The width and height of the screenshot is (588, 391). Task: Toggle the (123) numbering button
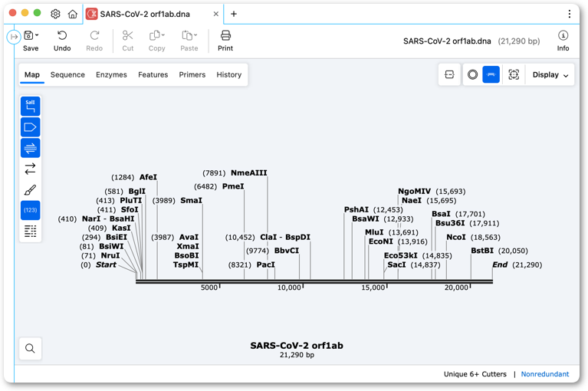pos(30,210)
